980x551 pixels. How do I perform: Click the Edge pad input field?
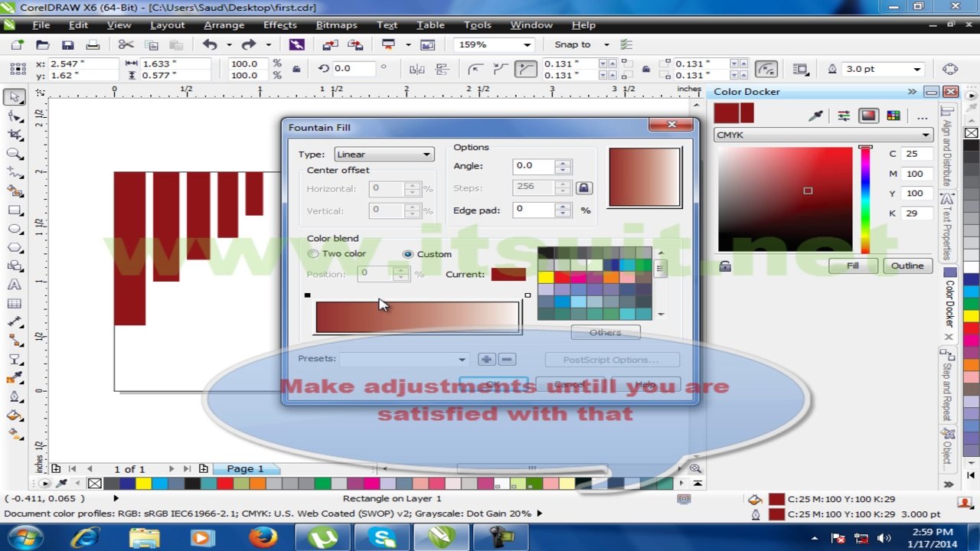click(x=535, y=210)
